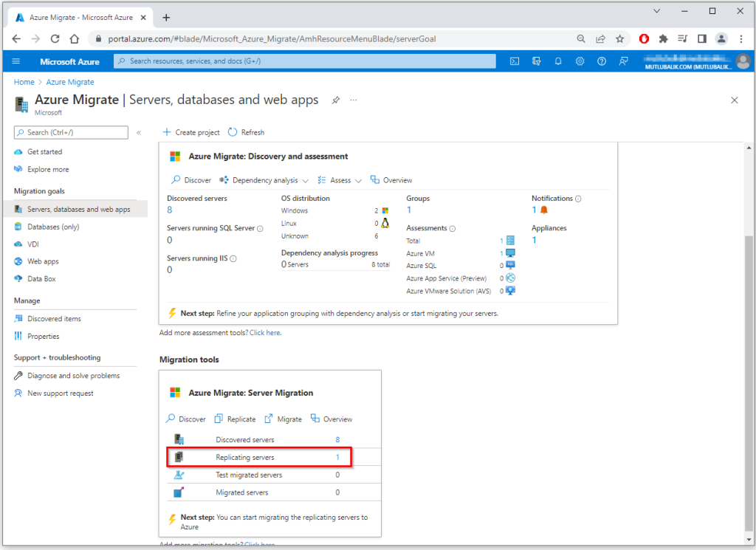Click the info icon beside Servers running IIS
Viewport: 756px width, 550px height.
click(x=233, y=259)
